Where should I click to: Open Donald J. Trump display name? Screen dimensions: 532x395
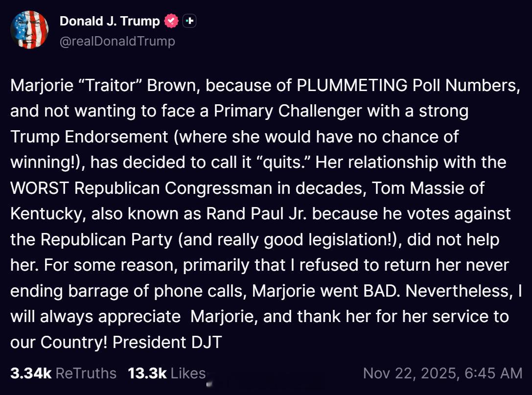point(110,21)
